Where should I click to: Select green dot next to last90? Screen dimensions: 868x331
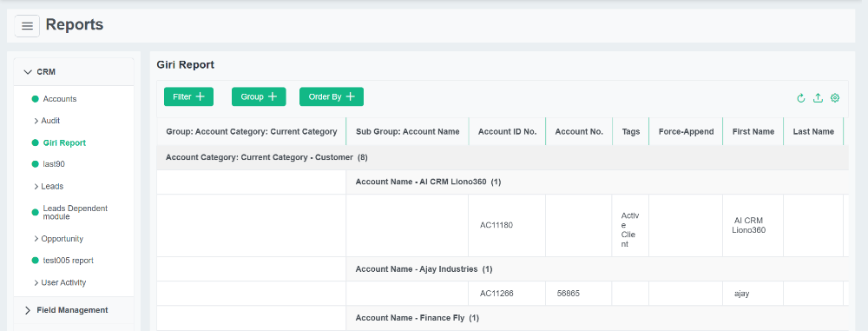(x=36, y=164)
